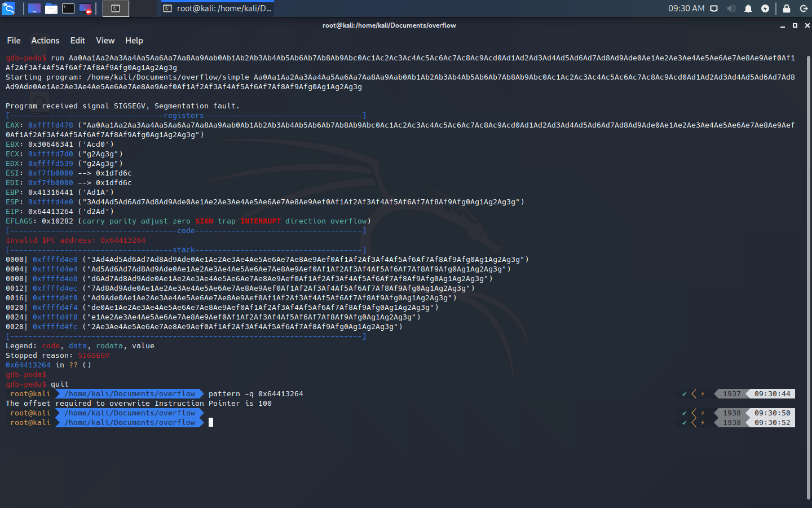Click the EBX value 0x30646341
This screenshot has width=812, height=508.
point(51,144)
